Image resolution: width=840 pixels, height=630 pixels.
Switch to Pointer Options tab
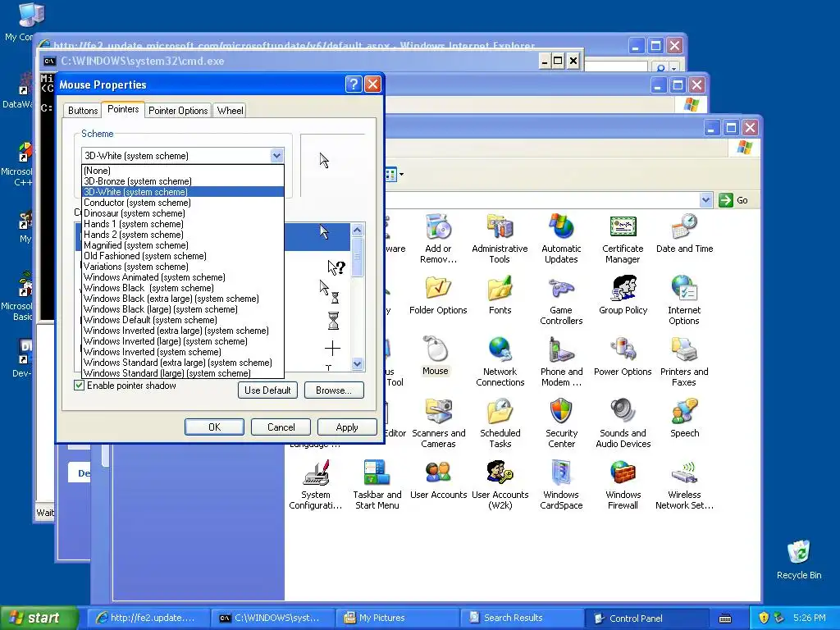[x=178, y=111]
